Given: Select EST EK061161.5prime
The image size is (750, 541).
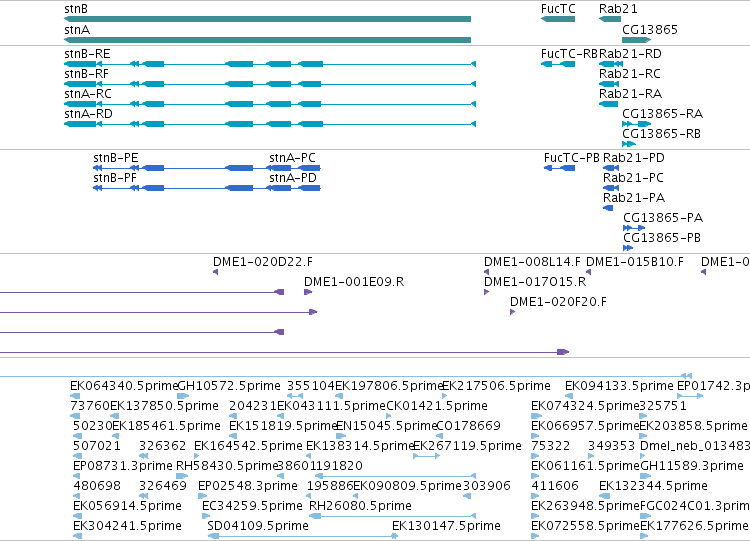Looking at the screenshot, I should 535,476.
